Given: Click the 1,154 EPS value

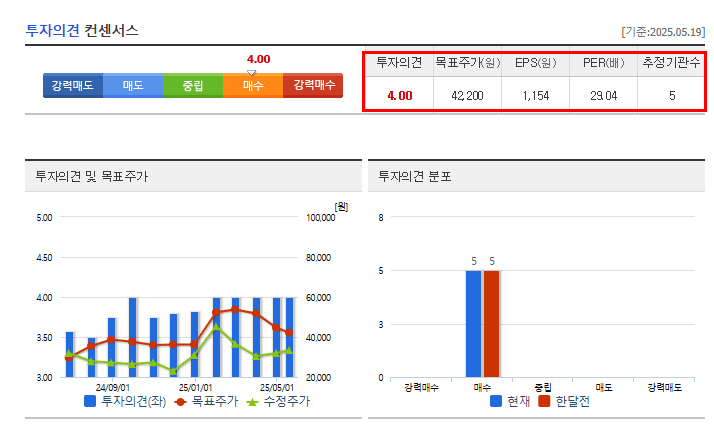Looking at the screenshot, I should click(x=536, y=96).
